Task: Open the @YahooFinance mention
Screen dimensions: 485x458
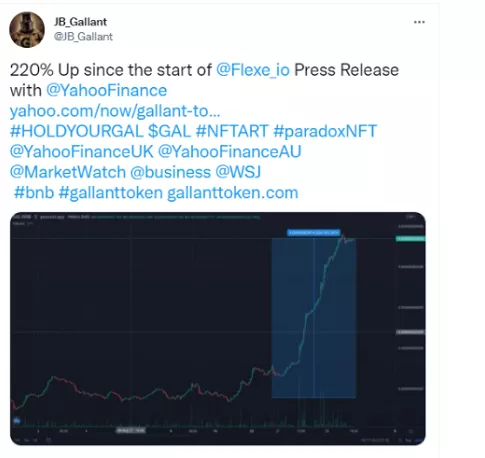Action: coord(106,91)
